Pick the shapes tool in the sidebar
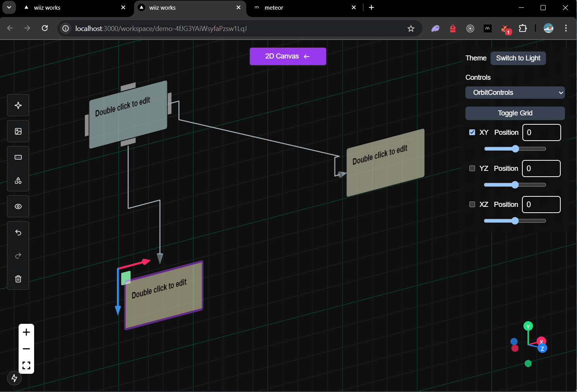Image resolution: width=577 pixels, height=392 pixels. pyautogui.click(x=18, y=181)
